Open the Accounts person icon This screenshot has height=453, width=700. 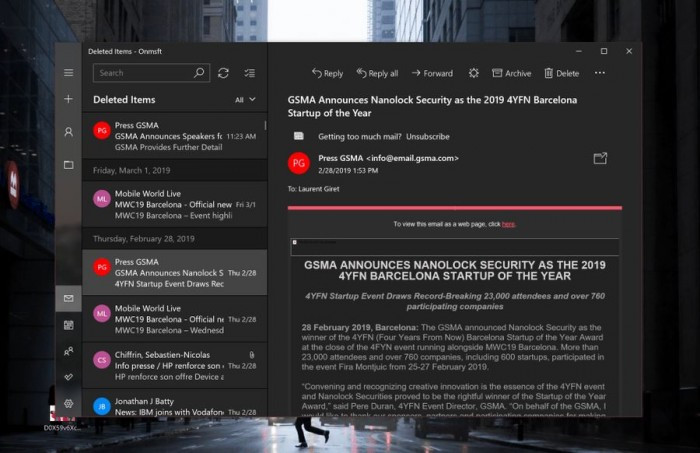point(68,132)
